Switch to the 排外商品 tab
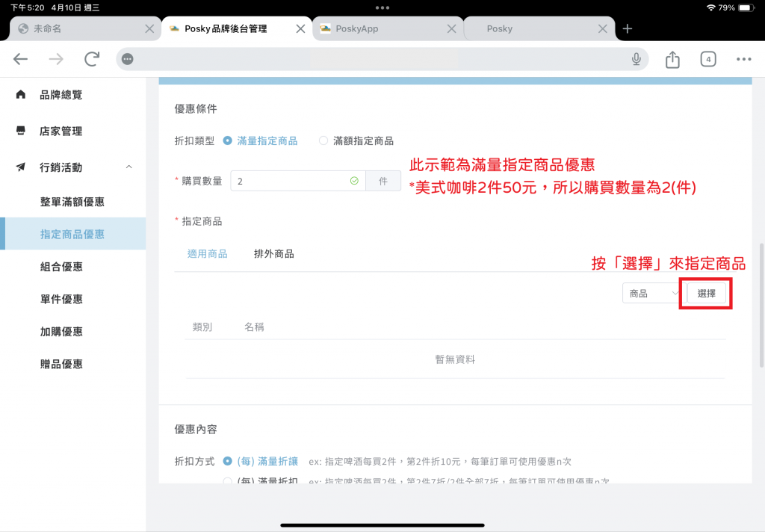 (x=273, y=254)
